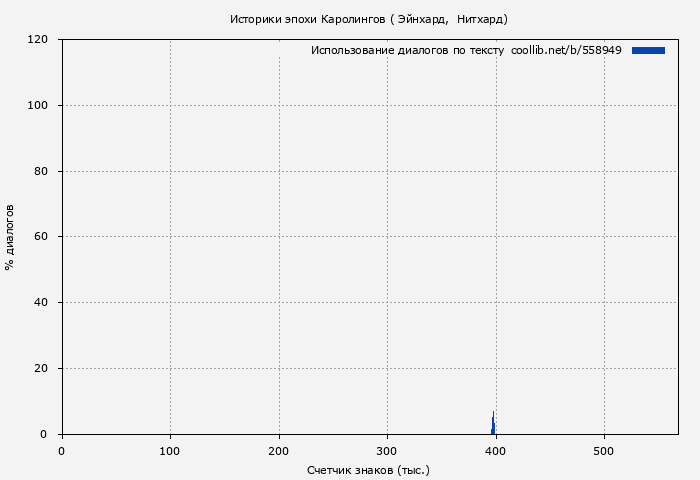Image resolution: width=700 pixels, height=480 pixels.
Task: Click the x-axis tick label 100
Action: coord(170,451)
